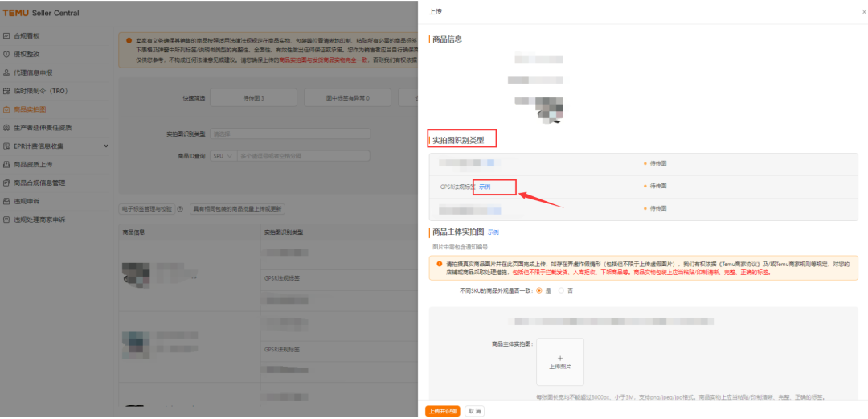This screenshot has width=868, height=419.
Task: Open 临时限制令（TRO） via its calendar icon
Action: pyautogui.click(x=6, y=91)
